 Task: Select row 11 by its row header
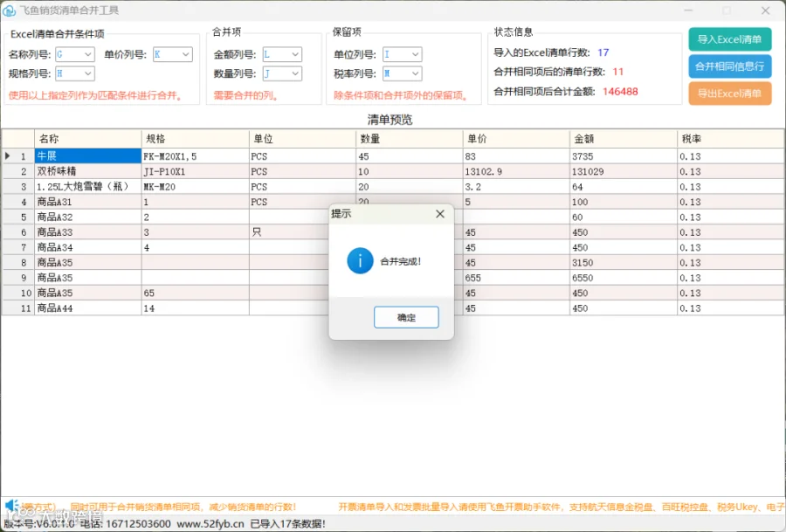point(18,307)
